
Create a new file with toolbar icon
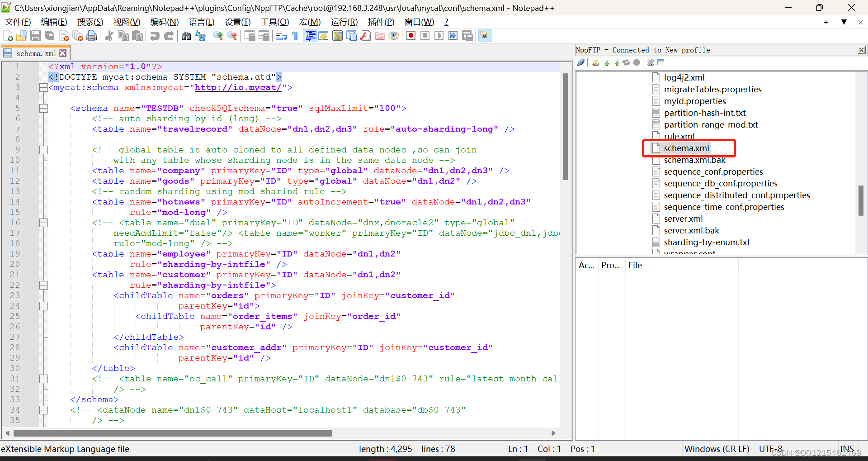click(8, 36)
